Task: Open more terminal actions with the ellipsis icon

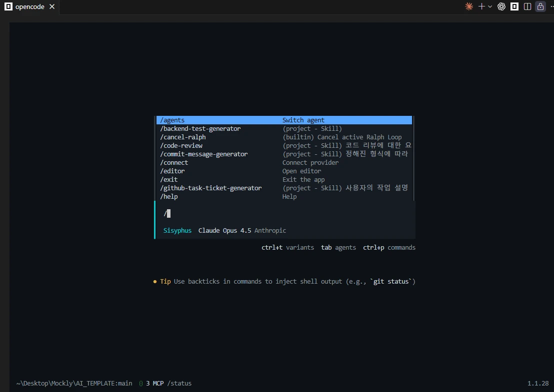Action: tap(551, 6)
